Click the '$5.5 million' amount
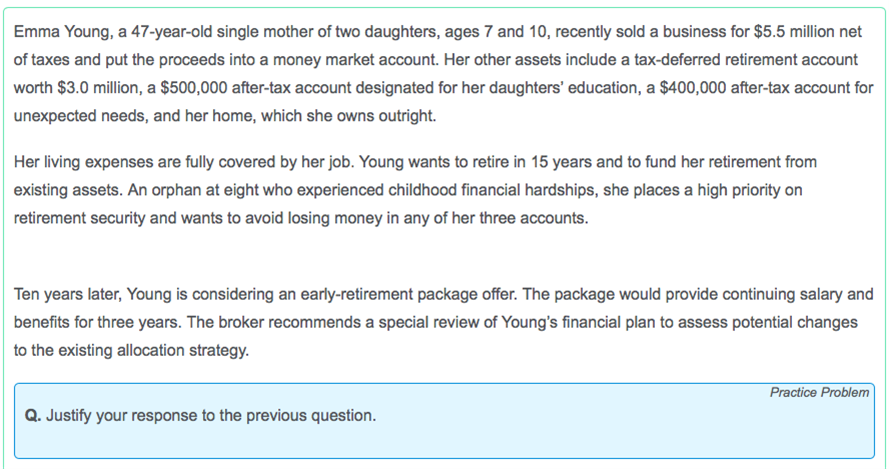 [780, 32]
